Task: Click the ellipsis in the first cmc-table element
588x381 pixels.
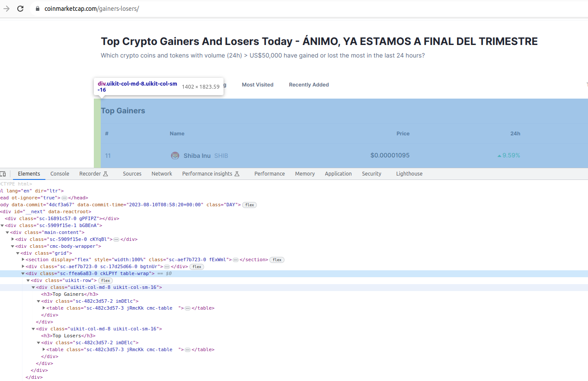Action: click(188, 308)
